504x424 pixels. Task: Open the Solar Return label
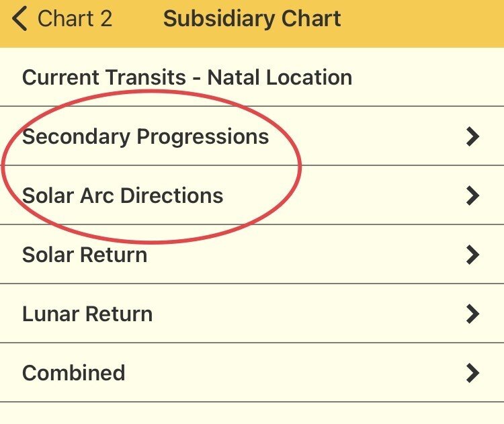(85, 255)
